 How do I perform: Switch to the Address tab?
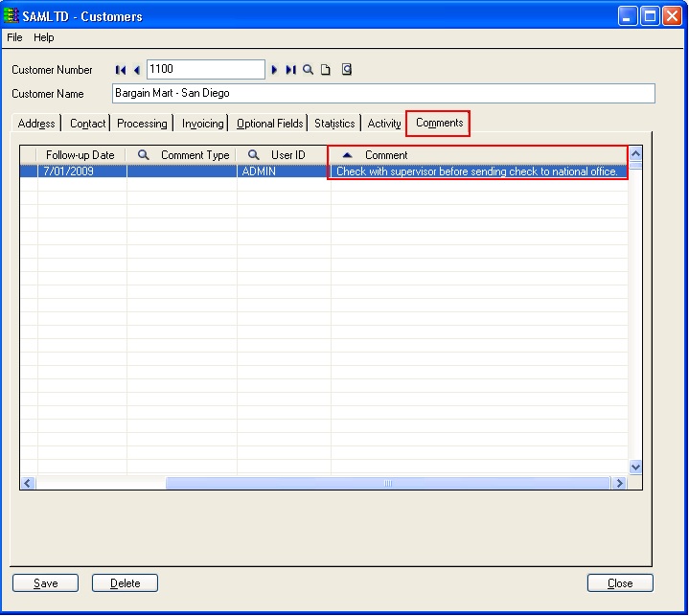coord(36,124)
